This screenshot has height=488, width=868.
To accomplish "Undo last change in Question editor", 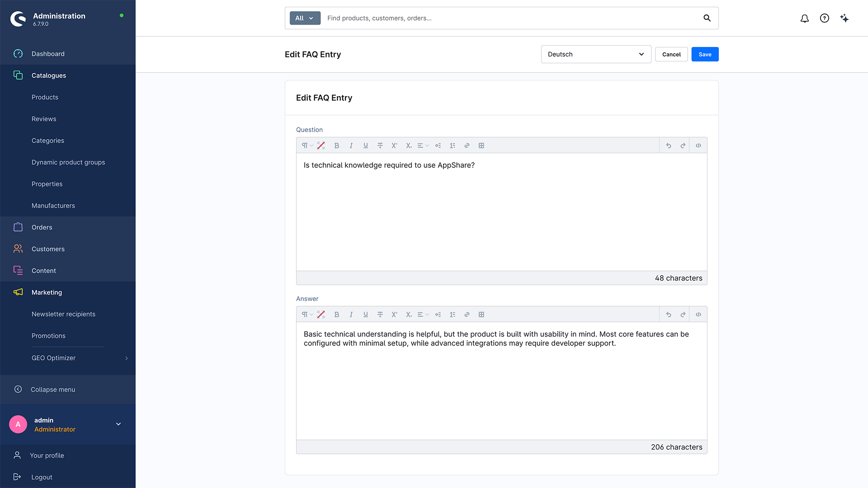I will 668,145.
